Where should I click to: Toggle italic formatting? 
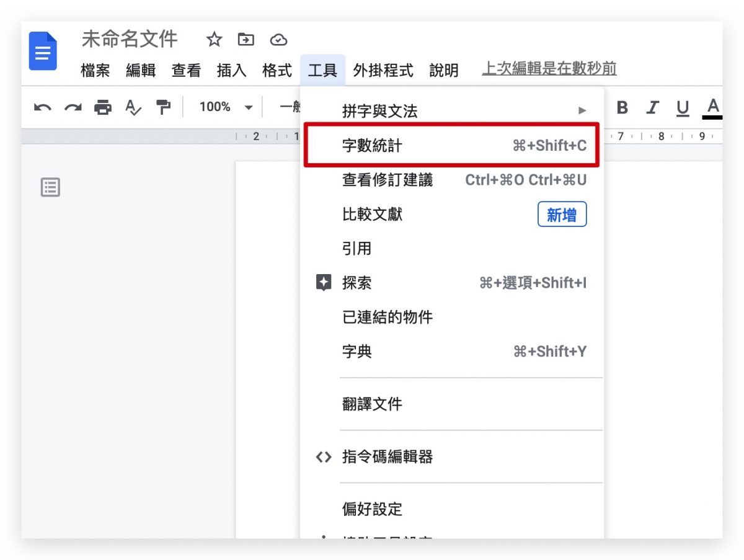(652, 108)
